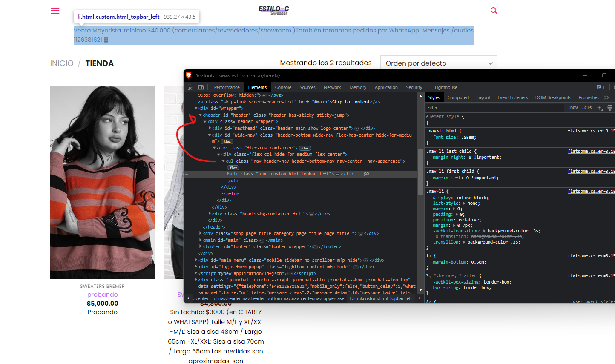Expand the li html custom html_topbar_left node

pyautogui.click(x=228, y=174)
